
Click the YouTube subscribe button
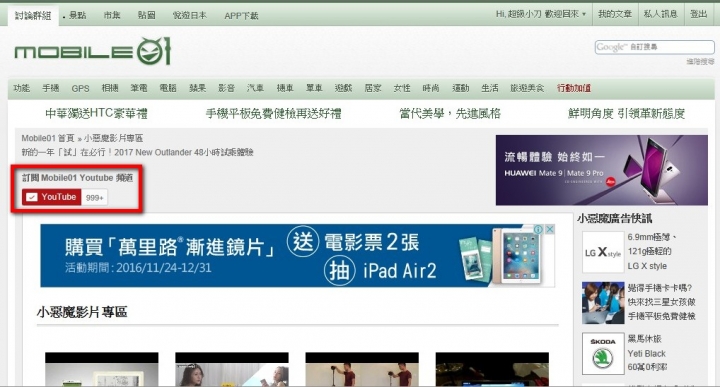[51, 197]
